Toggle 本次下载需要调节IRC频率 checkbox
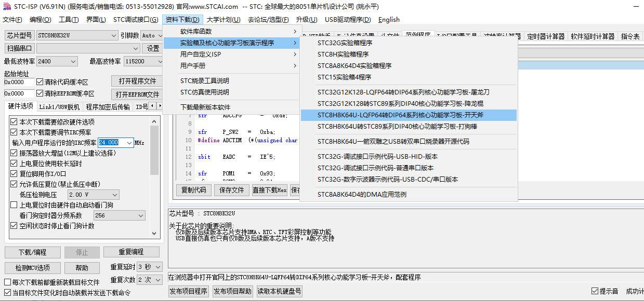Viewport: 644px width, 301px height. pyautogui.click(x=14, y=132)
